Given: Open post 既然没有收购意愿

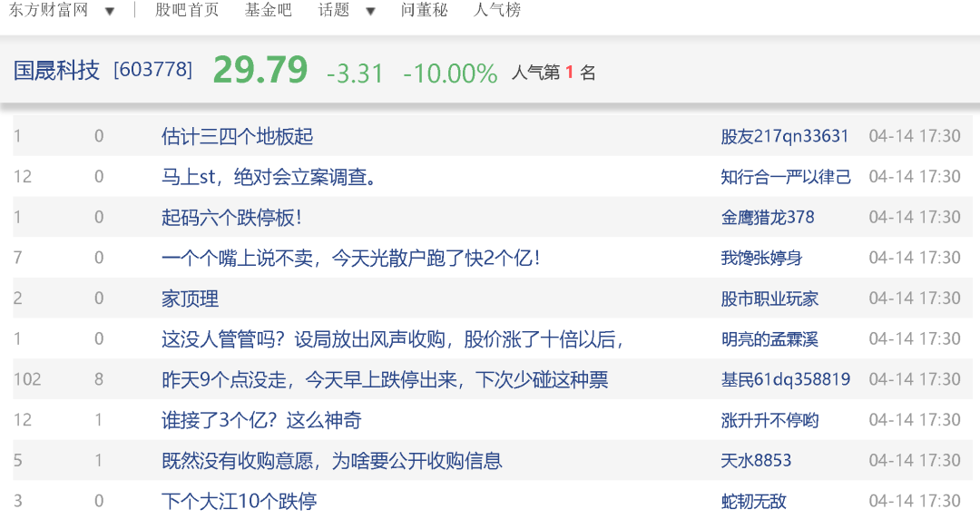Looking at the screenshot, I should tap(332, 462).
